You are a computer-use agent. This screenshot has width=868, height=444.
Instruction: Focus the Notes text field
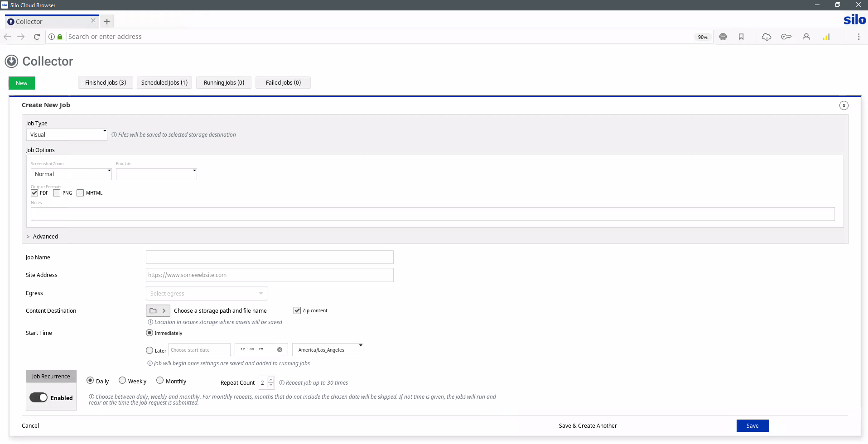(x=433, y=214)
